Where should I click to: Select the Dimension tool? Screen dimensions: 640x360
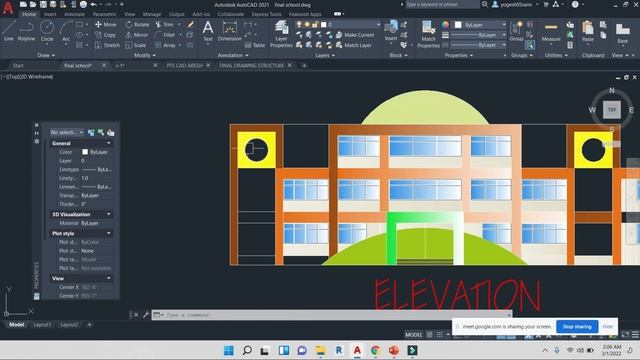pyautogui.click(x=229, y=31)
